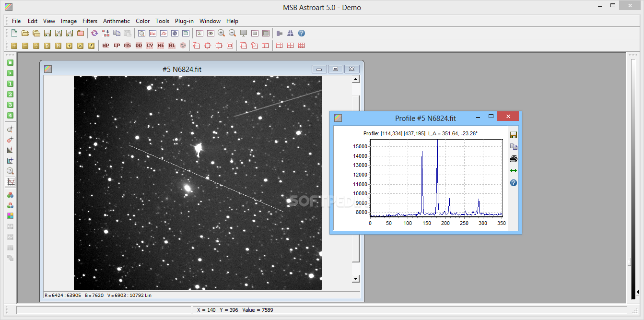The width and height of the screenshot is (644, 320).
Task: Click the yellow function 'f' icon
Action: coord(91,46)
